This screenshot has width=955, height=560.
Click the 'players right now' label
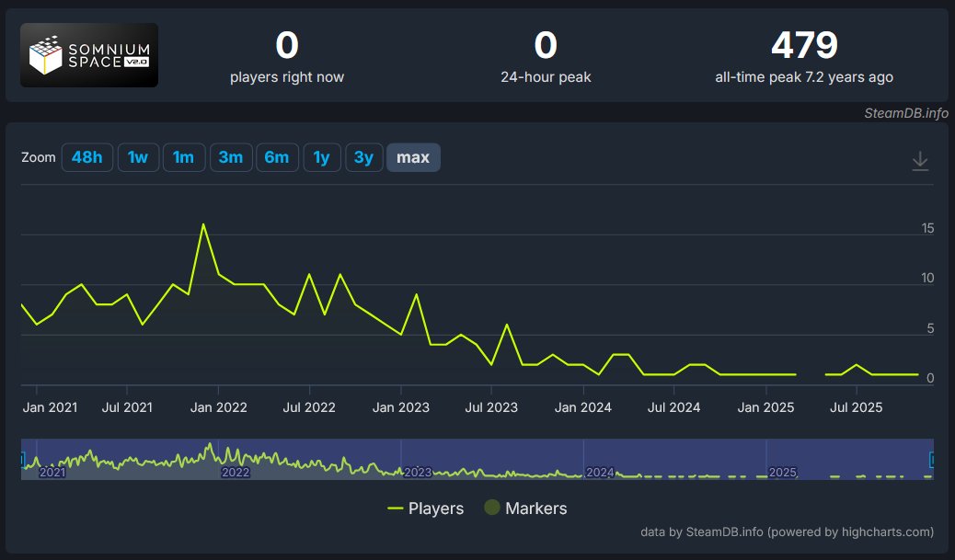(x=287, y=77)
